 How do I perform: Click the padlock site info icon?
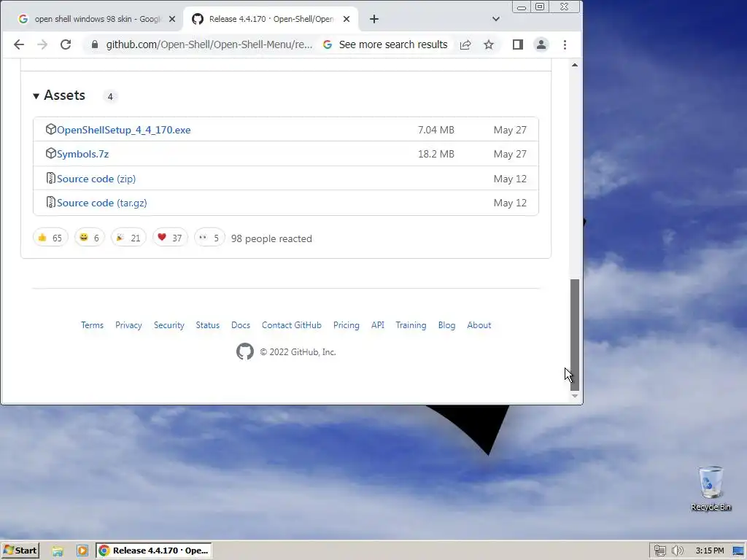click(x=95, y=44)
